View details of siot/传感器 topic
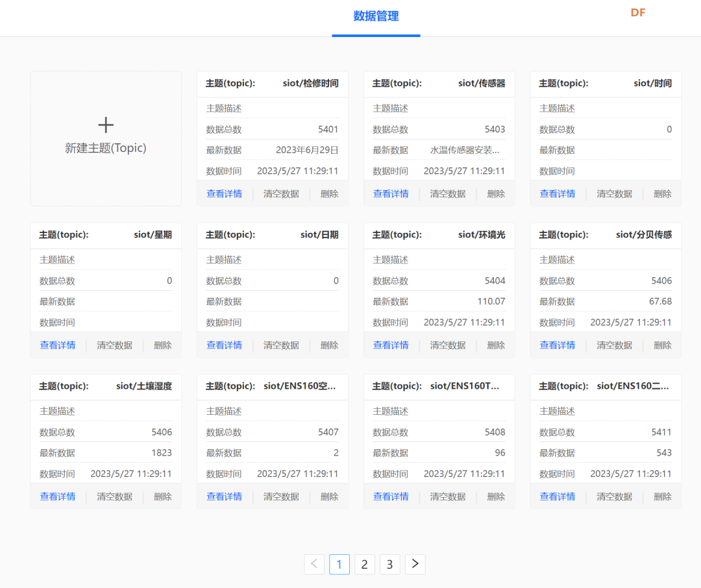This screenshot has width=701, height=588. (391, 193)
